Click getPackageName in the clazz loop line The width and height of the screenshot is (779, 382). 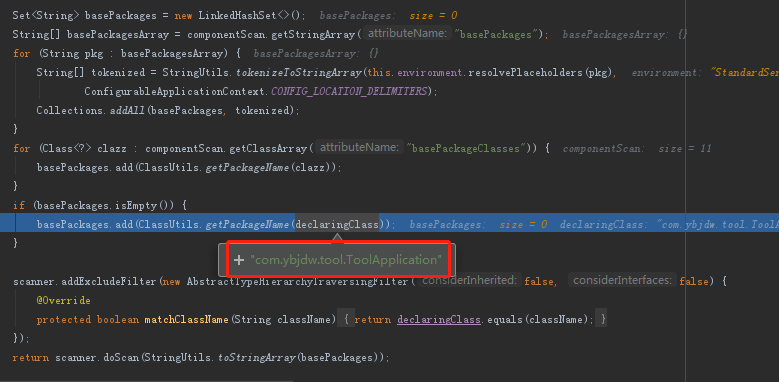click(x=247, y=167)
